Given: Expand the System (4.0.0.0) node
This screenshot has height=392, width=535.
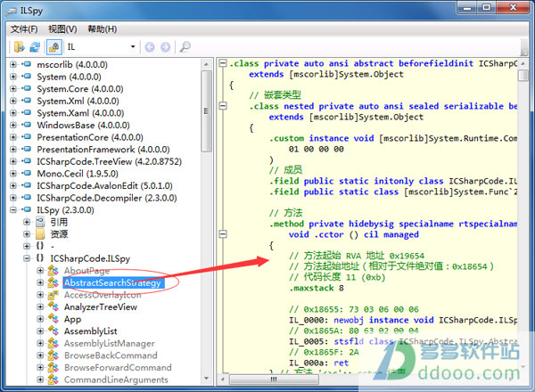Looking at the screenshot, I should click(x=13, y=77).
